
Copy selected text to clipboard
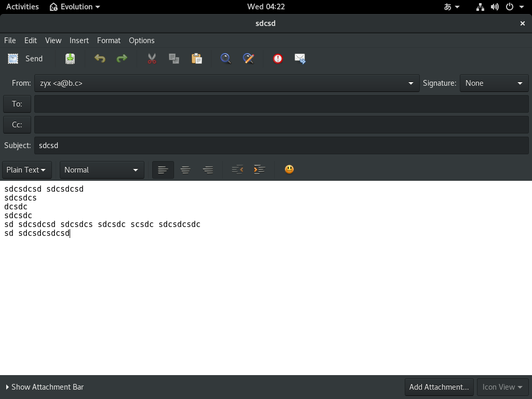click(174, 59)
